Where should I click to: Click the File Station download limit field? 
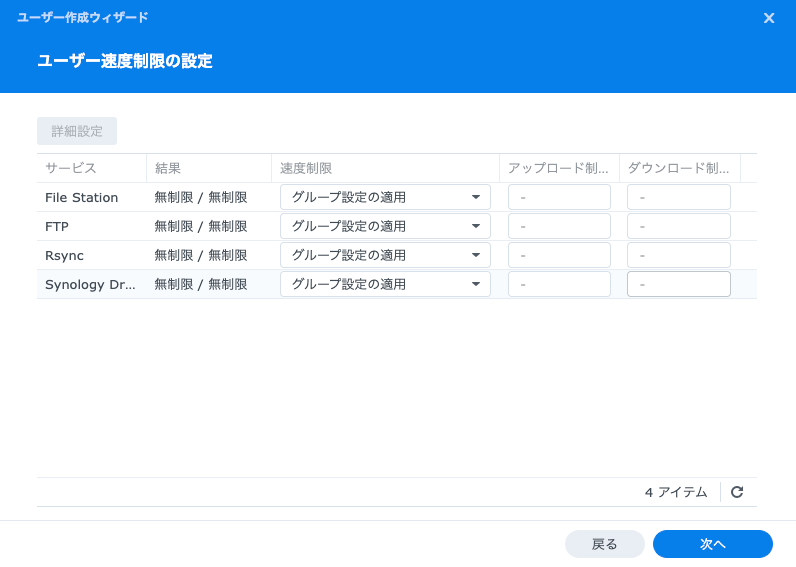678,197
